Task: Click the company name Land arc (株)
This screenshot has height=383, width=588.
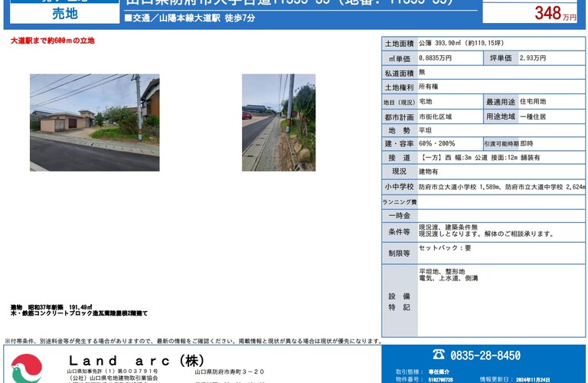Action: (x=136, y=361)
